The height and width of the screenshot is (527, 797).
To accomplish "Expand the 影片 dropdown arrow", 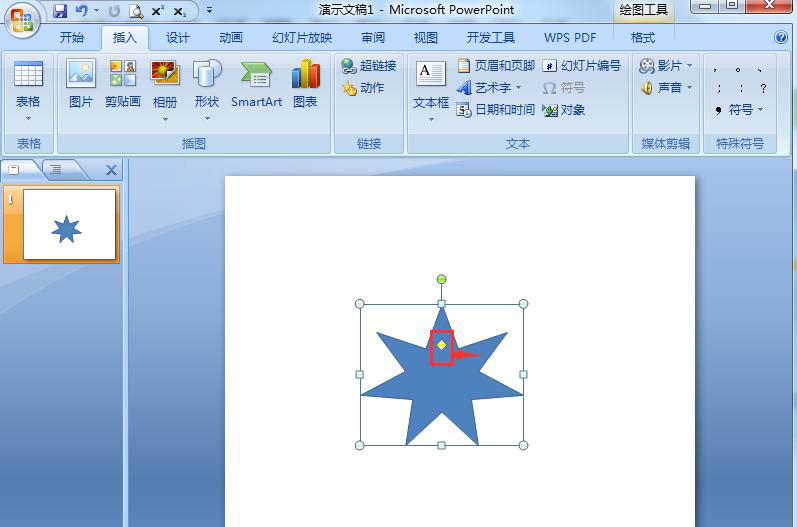I will click(689, 66).
